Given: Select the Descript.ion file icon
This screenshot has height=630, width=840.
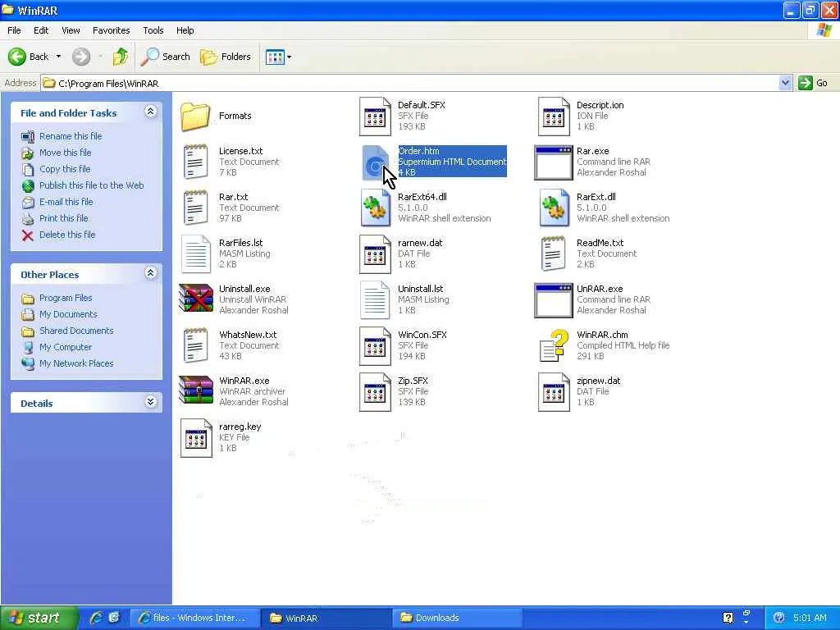Looking at the screenshot, I should tap(554, 116).
